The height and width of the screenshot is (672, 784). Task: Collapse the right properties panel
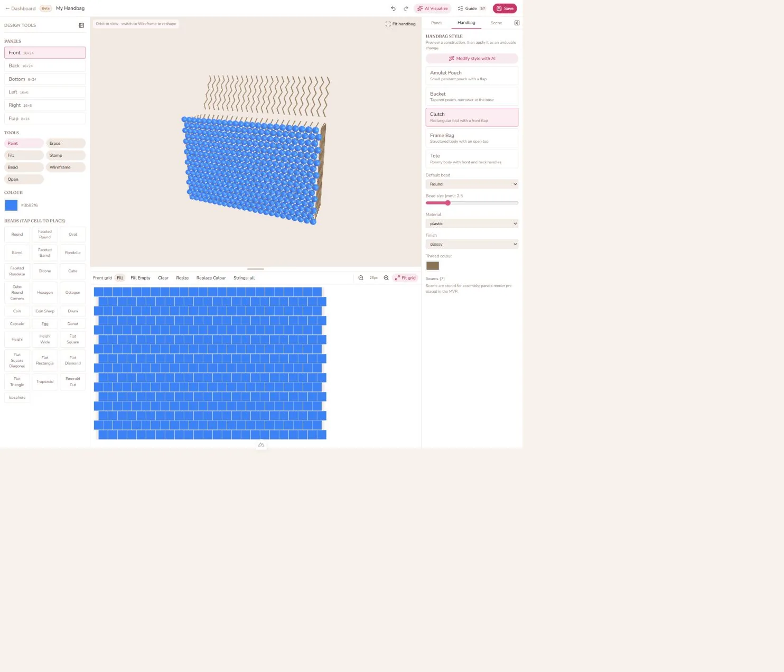pos(517,23)
